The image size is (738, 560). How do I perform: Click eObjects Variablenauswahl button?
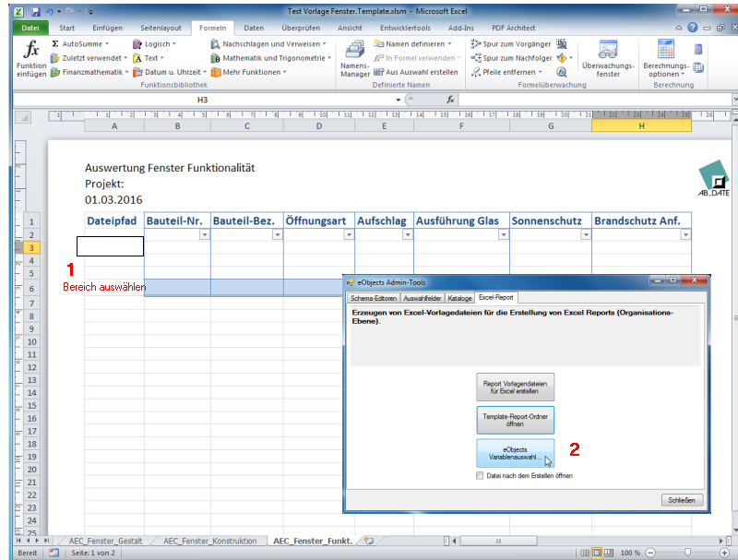coord(515,453)
